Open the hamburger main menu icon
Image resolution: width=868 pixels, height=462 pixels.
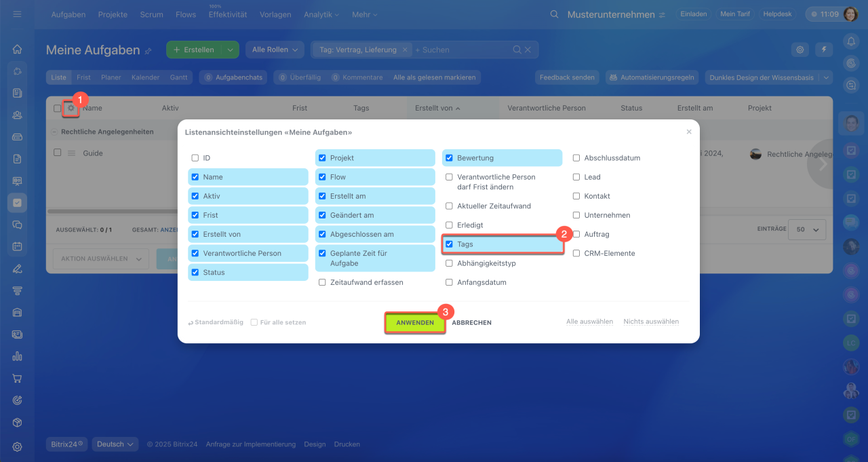click(x=17, y=14)
